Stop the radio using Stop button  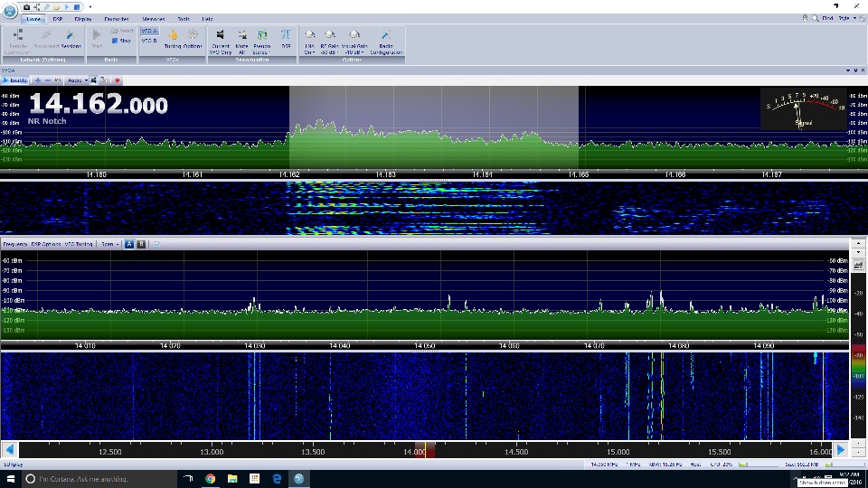point(121,41)
